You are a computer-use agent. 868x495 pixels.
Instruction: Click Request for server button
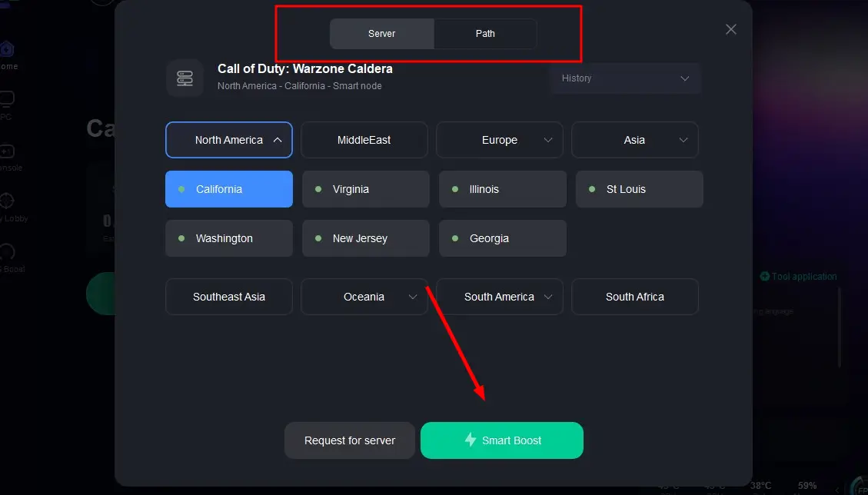click(x=350, y=440)
